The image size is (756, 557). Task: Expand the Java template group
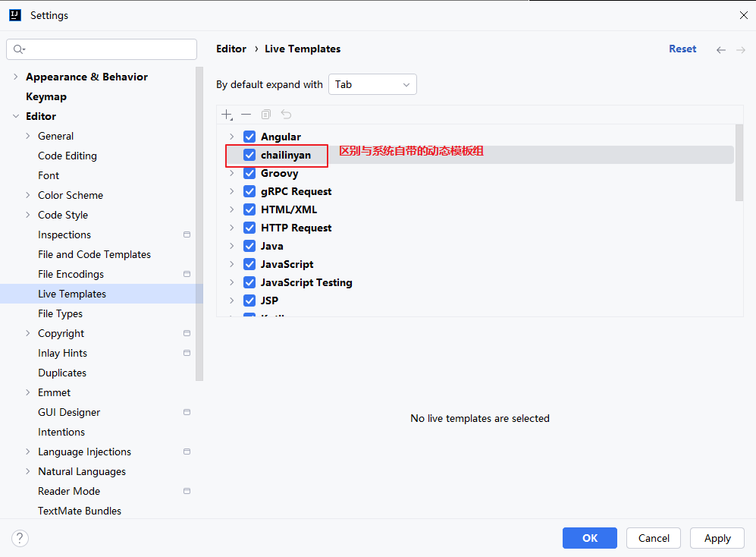click(x=231, y=246)
